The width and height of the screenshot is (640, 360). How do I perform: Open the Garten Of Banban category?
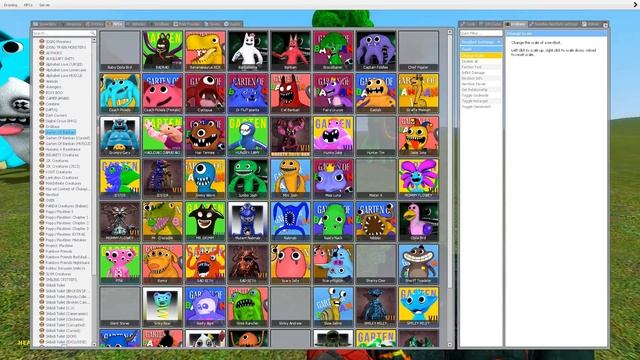pyautogui.click(x=60, y=132)
